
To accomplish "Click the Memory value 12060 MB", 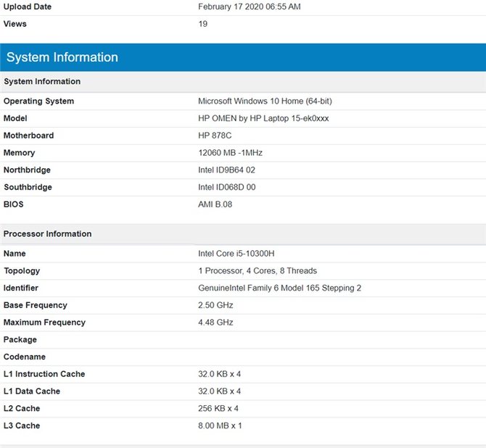I will (x=230, y=153).
